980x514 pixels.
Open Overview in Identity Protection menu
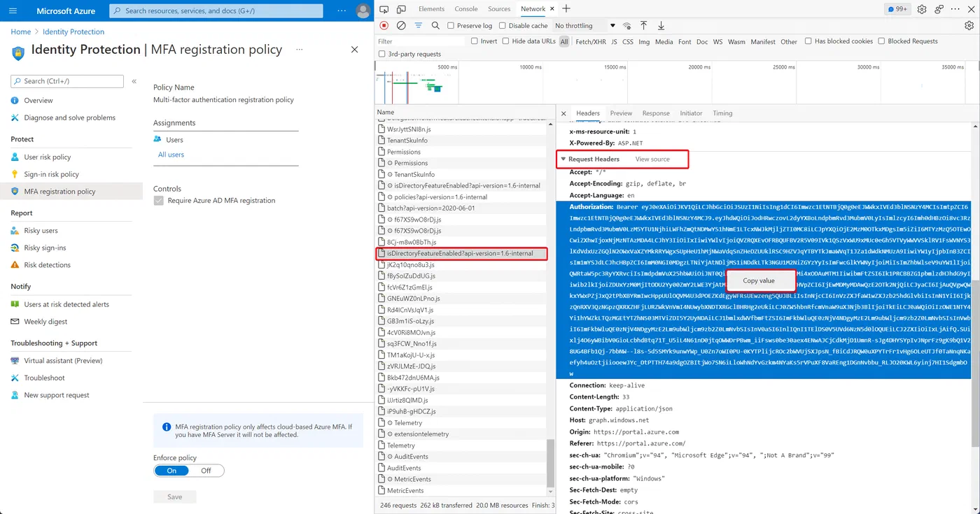click(38, 101)
